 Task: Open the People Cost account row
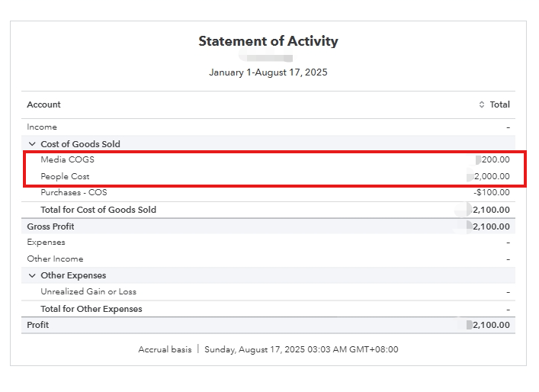65,177
